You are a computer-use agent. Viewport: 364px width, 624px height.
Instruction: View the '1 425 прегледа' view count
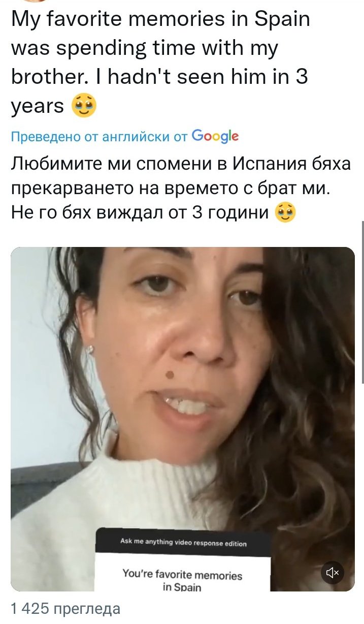click(65, 609)
